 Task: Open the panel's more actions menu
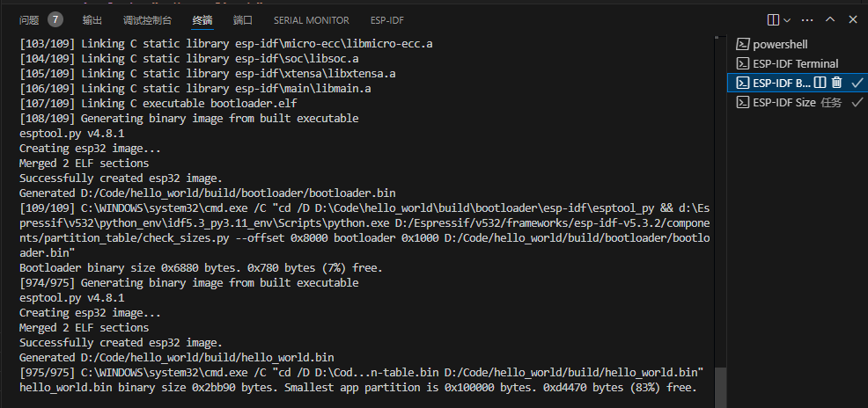808,19
